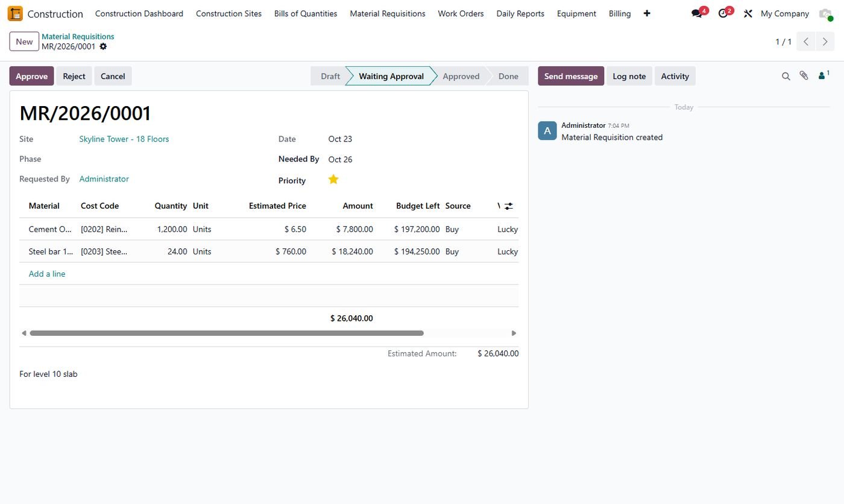Open the Work Orders menu
844x504 pixels.
[461, 13]
